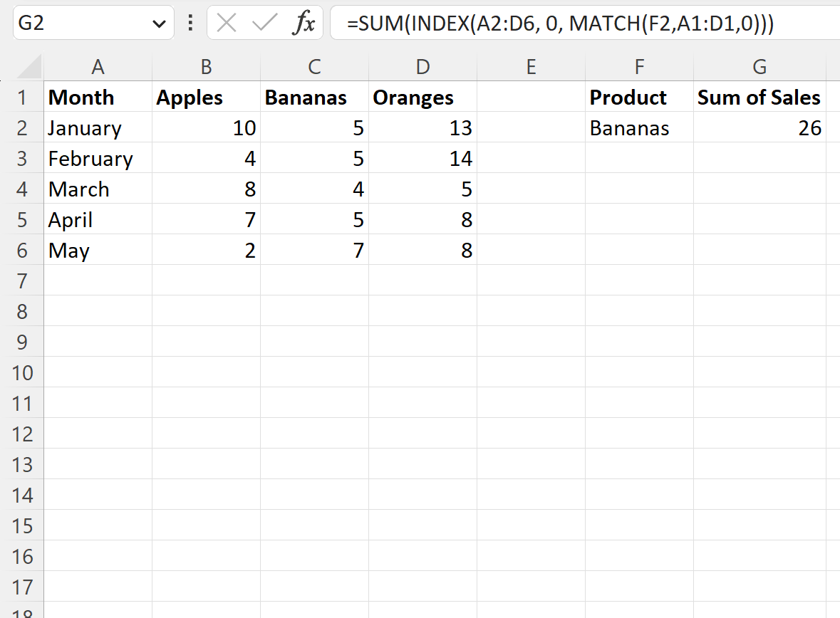
Task: Click the Cancel (X) formula button
Action: click(x=227, y=23)
